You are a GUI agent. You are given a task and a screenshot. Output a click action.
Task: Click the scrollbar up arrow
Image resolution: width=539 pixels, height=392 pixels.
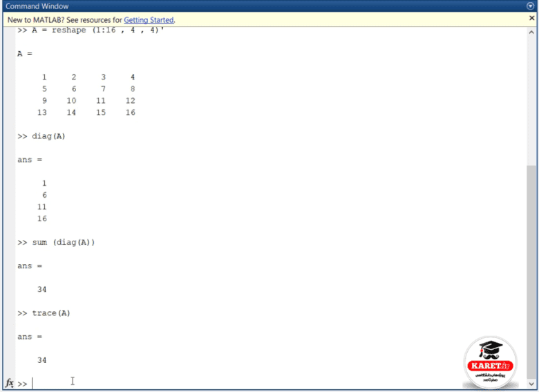coord(531,32)
